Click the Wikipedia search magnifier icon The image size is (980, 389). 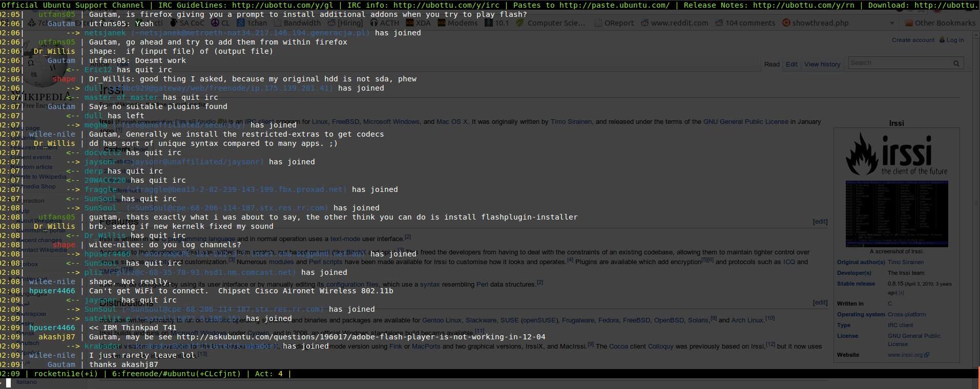(956, 63)
